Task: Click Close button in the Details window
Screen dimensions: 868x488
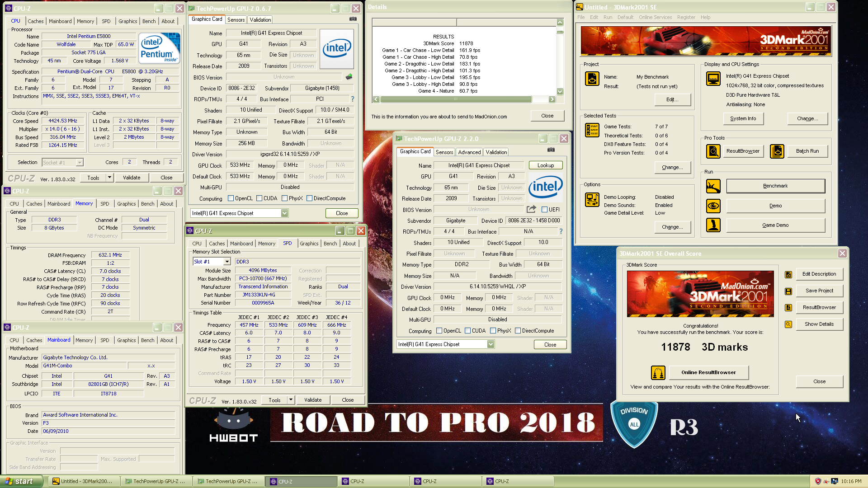Action: [x=547, y=116]
